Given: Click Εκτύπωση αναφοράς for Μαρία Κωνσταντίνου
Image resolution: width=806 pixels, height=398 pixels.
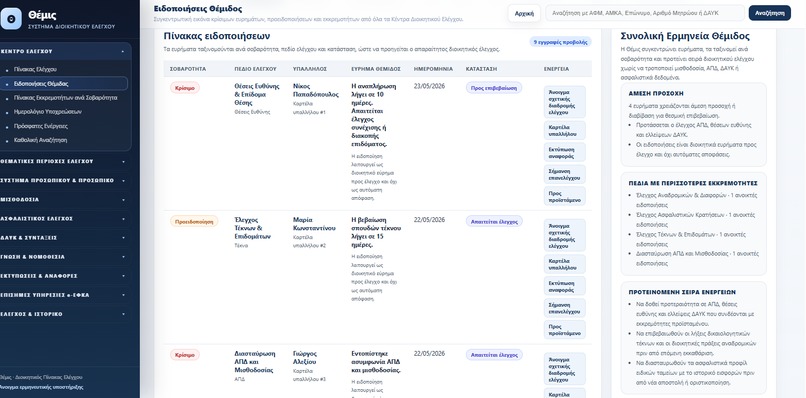Looking at the screenshot, I should tap(564, 286).
